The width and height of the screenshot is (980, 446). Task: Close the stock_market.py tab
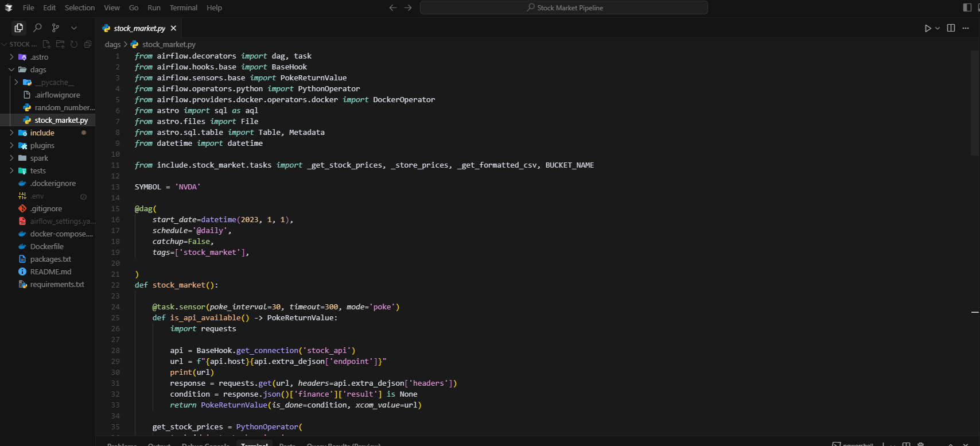click(173, 28)
